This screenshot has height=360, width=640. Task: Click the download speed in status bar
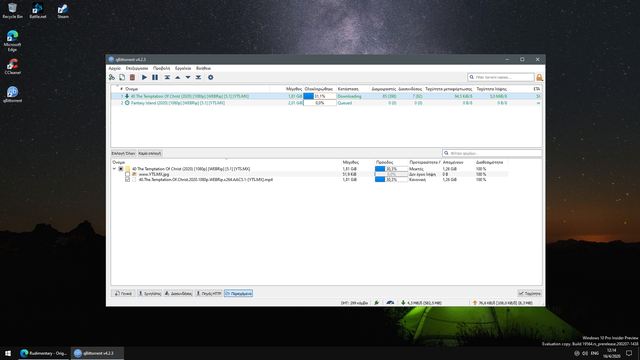coord(421,303)
